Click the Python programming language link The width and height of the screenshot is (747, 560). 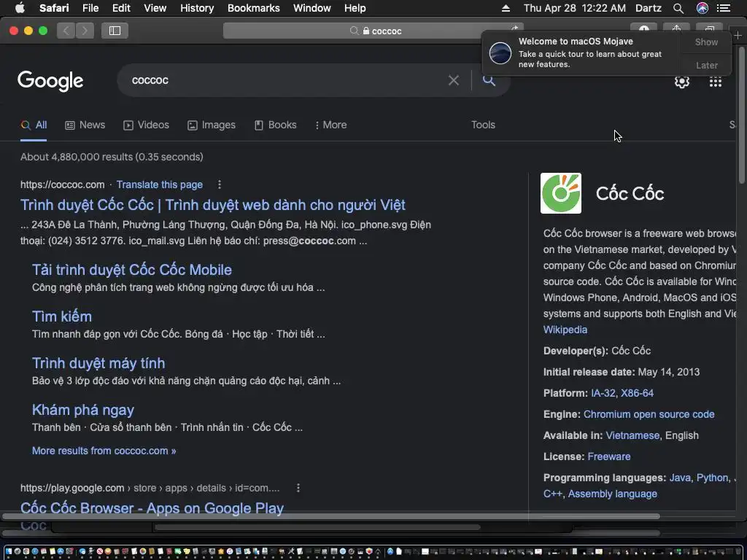712,478
